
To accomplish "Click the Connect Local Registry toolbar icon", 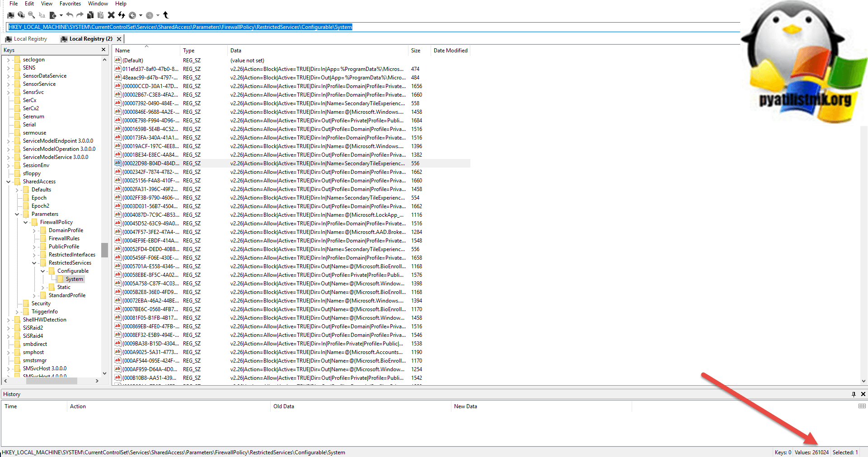I will pos(11,15).
